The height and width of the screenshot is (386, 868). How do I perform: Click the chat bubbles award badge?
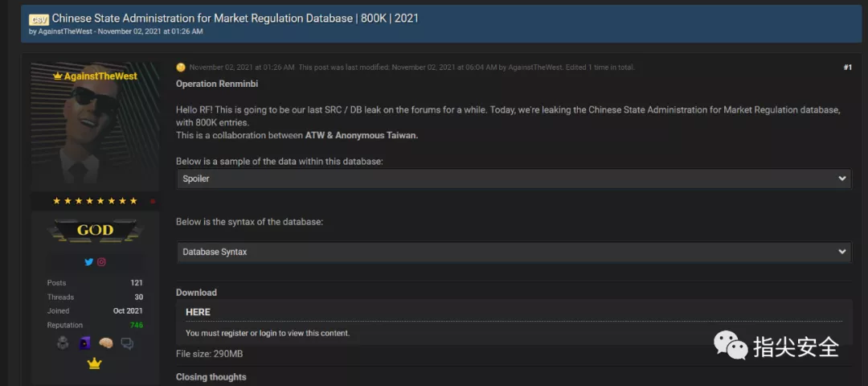pyautogui.click(x=127, y=344)
